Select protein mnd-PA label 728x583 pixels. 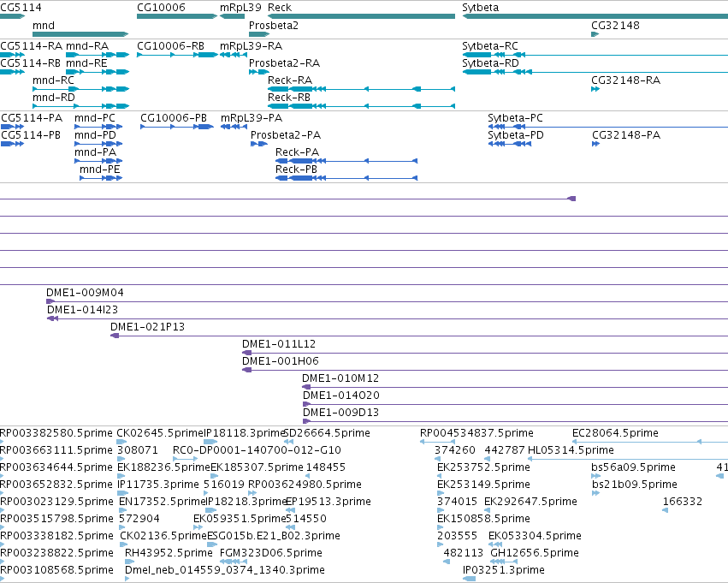click(95, 152)
